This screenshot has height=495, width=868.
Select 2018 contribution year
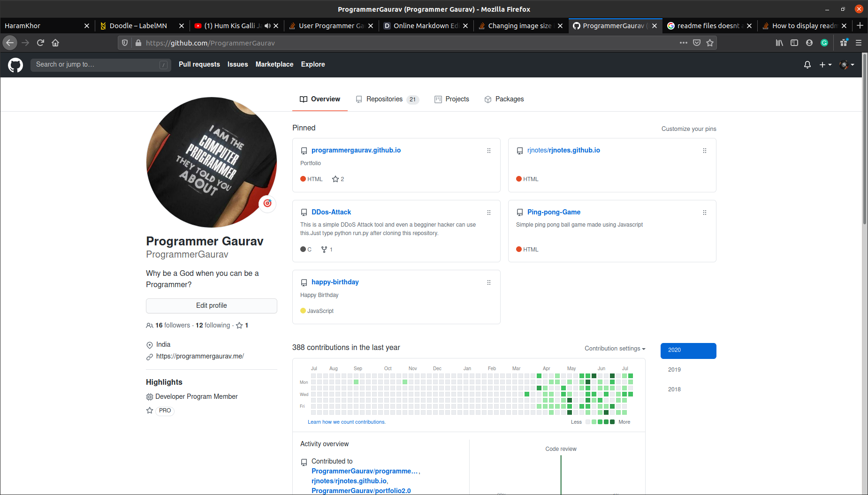(688, 389)
